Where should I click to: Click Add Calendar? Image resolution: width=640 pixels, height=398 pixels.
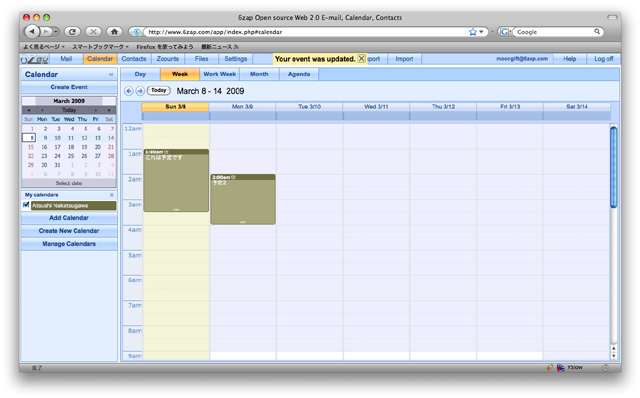pyautogui.click(x=69, y=218)
